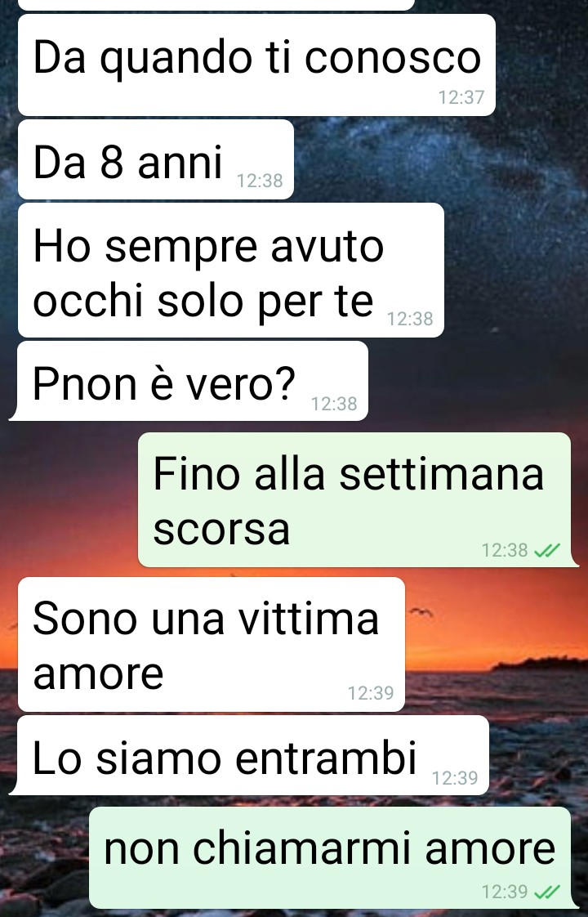
Task: Tap the 12:38 timestamp in 'Fino alla settimana scorsa'
Action: pos(505,550)
